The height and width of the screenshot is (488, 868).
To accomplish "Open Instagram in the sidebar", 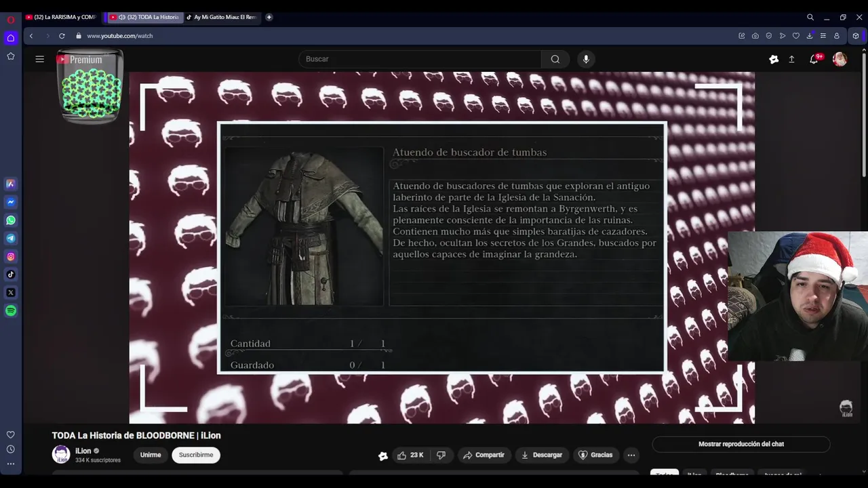I will [x=11, y=256].
